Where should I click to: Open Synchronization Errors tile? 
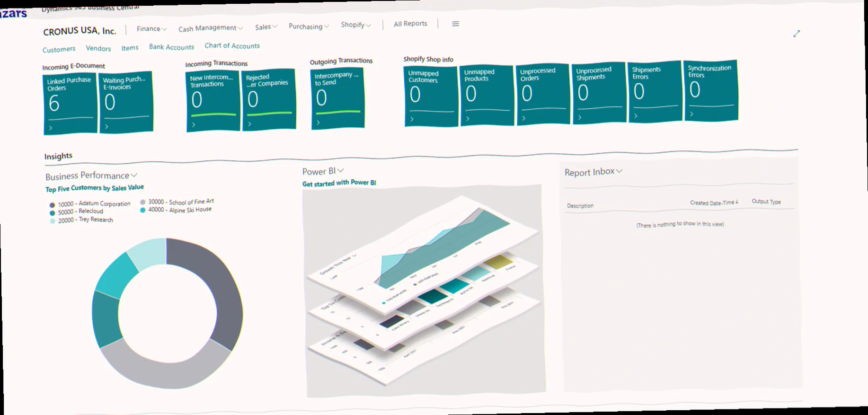pyautogui.click(x=711, y=90)
